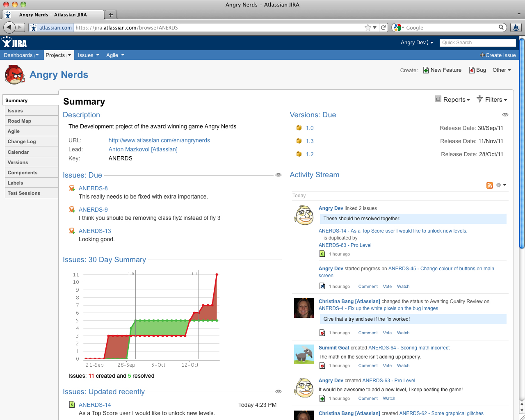525x420 pixels.
Task: Open the Labels sidebar tab
Action: (x=32, y=183)
